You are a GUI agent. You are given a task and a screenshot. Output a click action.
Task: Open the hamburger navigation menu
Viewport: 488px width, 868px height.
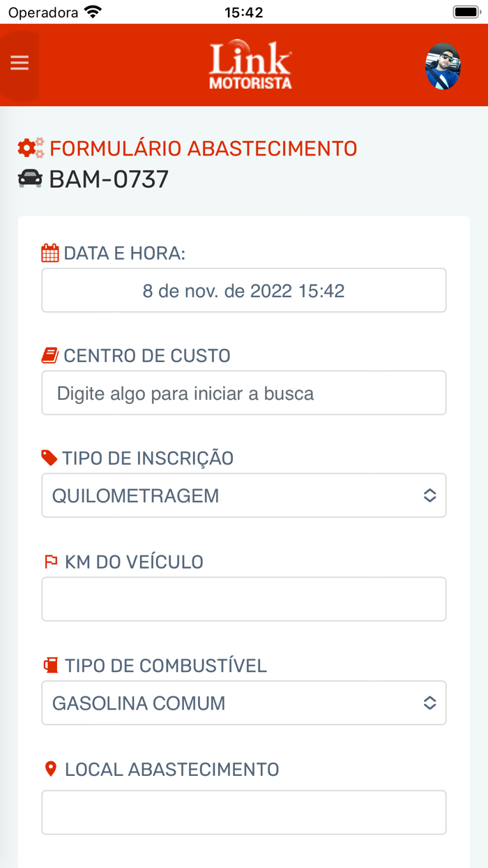click(x=19, y=63)
